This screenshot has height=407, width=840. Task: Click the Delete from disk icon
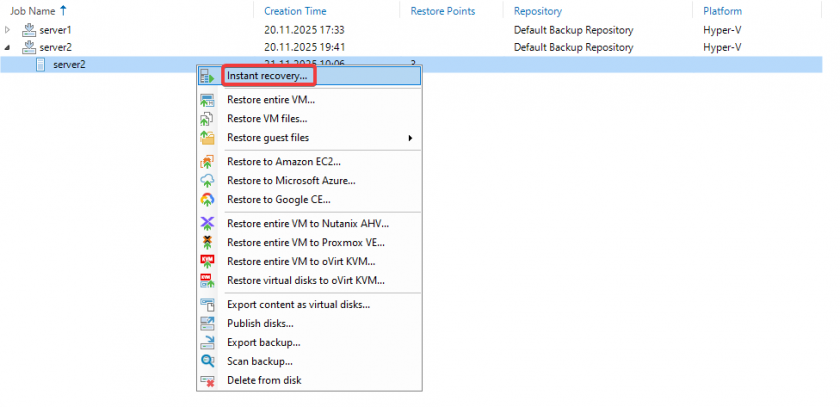(x=207, y=380)
